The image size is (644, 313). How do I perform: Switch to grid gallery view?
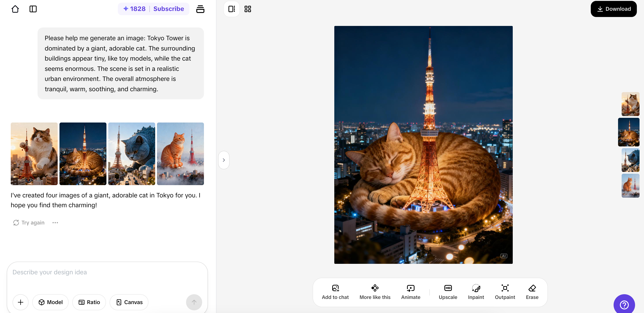[248, 9]
